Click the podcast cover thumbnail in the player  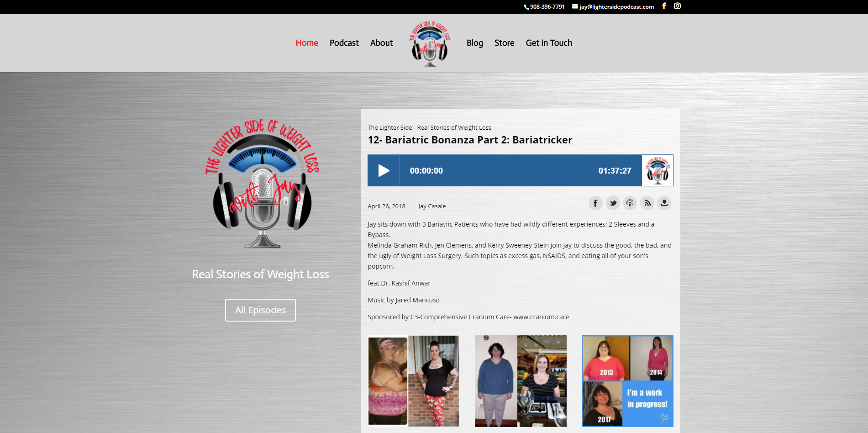pos(658,170)
